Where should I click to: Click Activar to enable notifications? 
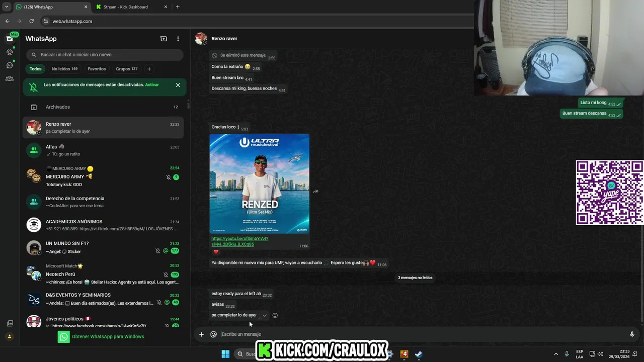[x=152, y=85]
